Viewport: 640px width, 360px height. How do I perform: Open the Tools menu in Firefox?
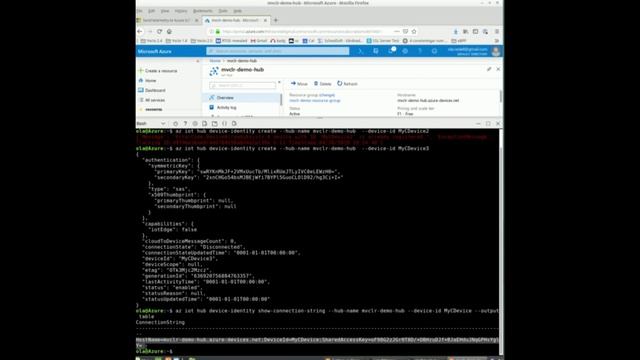point(223,11)
